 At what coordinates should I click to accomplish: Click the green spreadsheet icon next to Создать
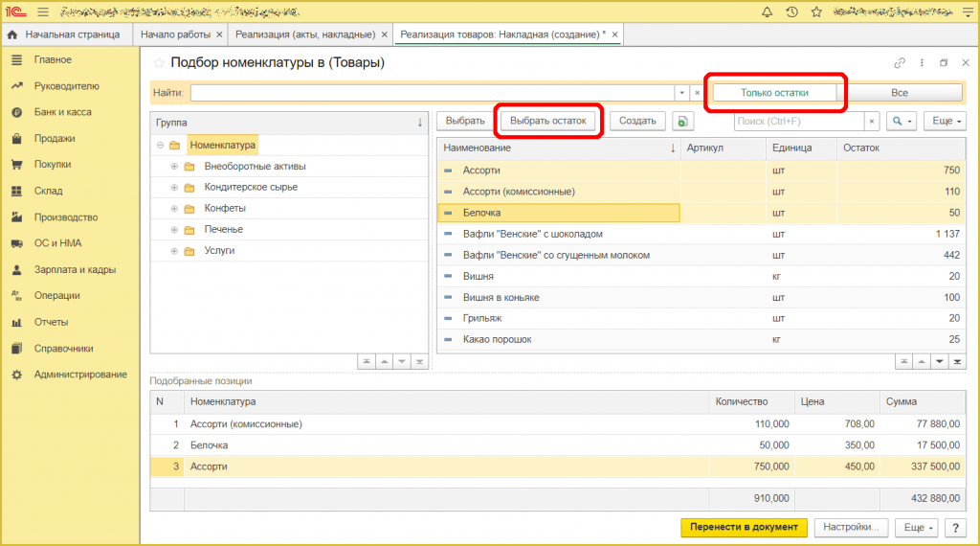(682, 121)
